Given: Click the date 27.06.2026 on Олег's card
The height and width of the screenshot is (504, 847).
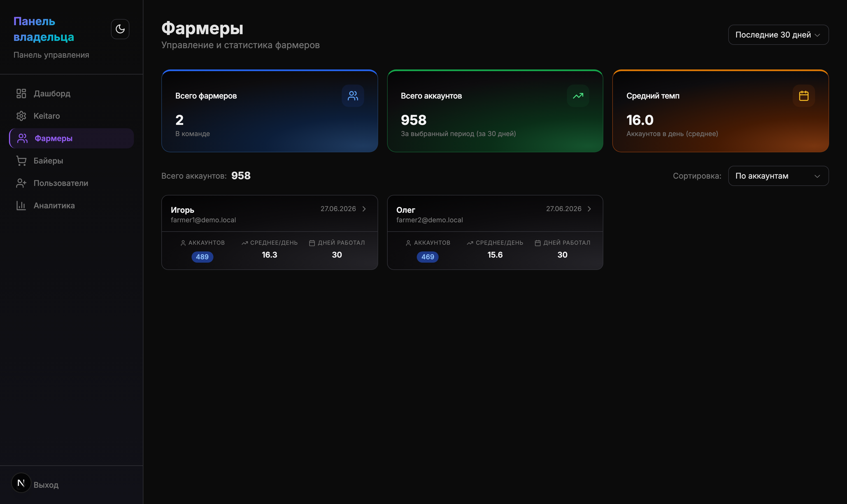Looking at the screenshot, I should point(564,209).
